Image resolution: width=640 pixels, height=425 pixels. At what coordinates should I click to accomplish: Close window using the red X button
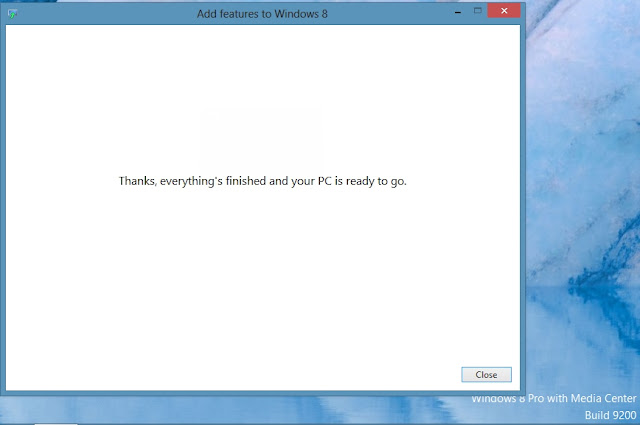coord(504,11)
